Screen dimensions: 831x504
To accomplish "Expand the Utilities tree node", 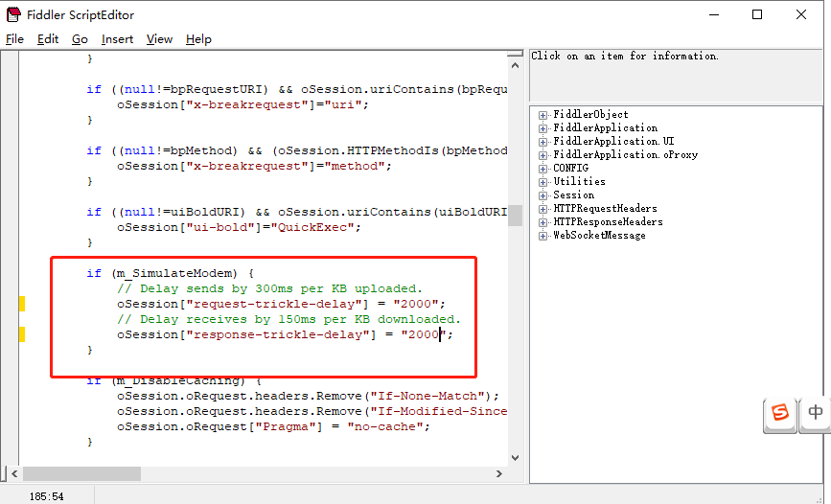I will [542, 182].
